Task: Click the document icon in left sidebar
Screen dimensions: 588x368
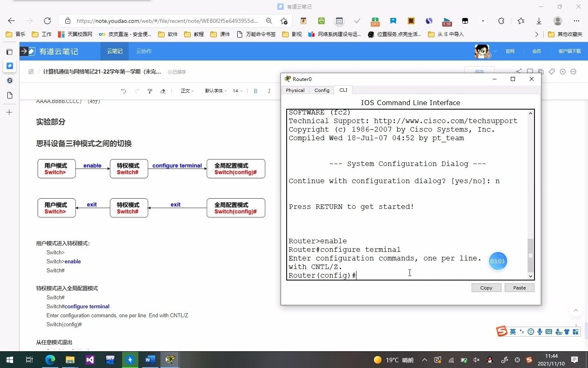Action: coord(10,95)
